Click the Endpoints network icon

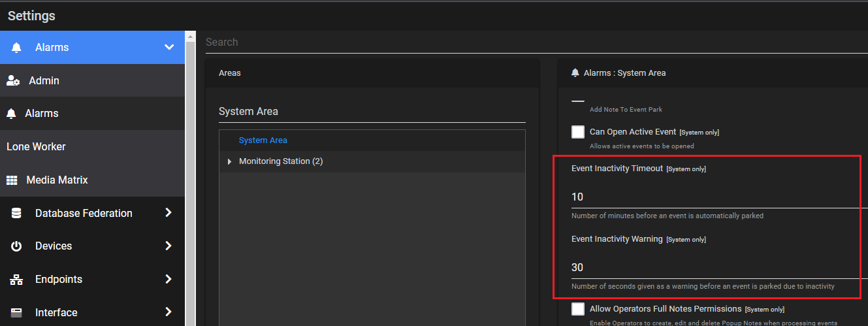point(16,280)
